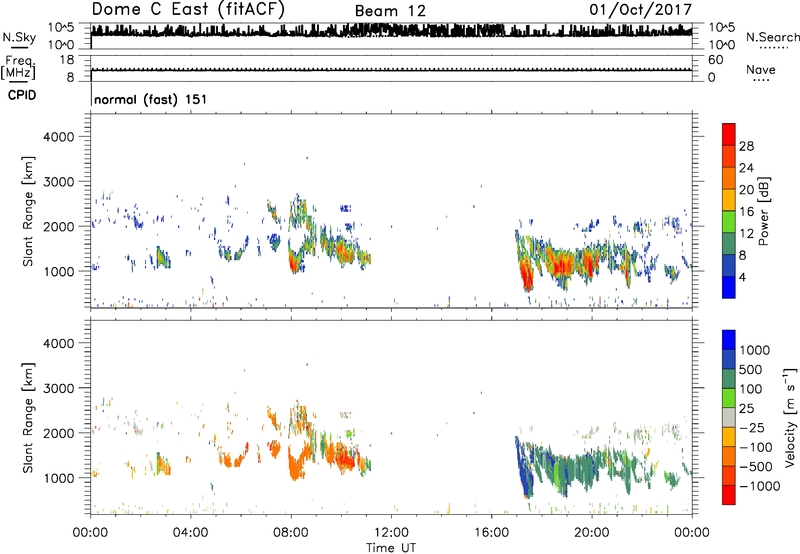Click the "3000" tick in the power panel

pos(58,182)
